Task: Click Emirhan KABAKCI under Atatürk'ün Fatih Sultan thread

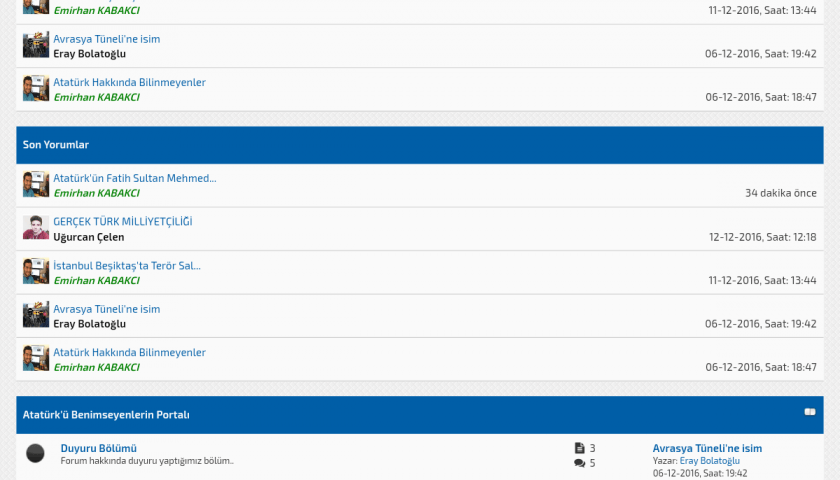Action: click(x=96, y=193)
